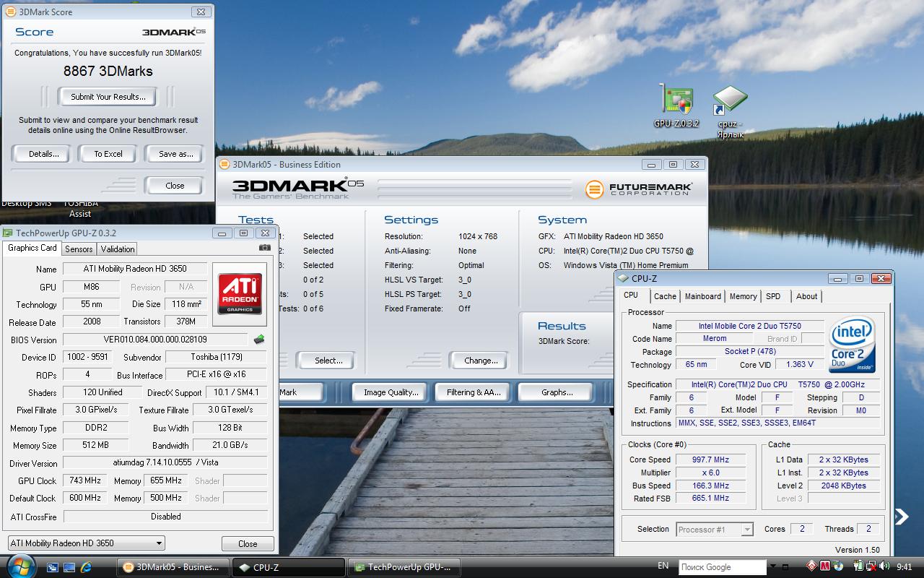Click the To Excel button
924x578 pixels.
(x=108, y=154)
